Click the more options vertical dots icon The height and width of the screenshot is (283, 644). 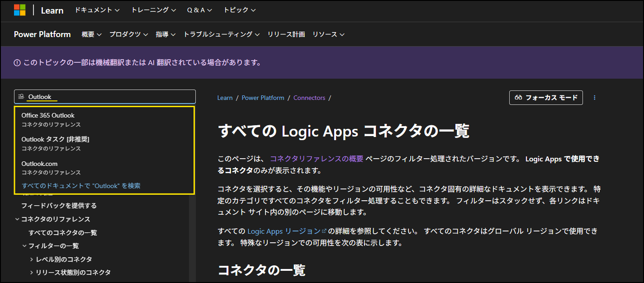coord(594,98)
